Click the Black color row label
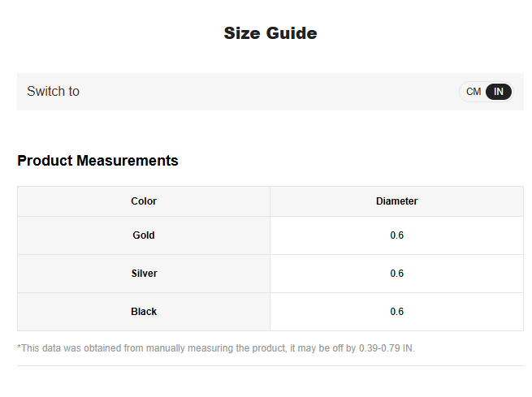Viewport: 532px width, 397px height. tap(144, 312)
